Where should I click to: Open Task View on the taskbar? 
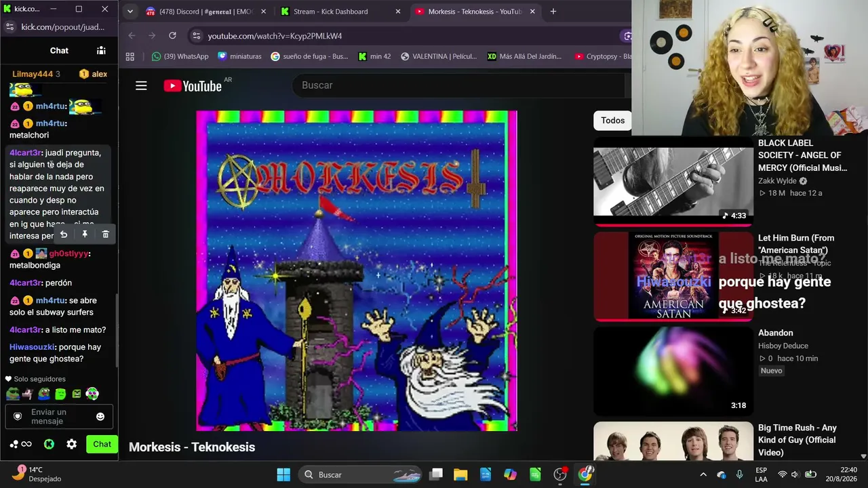pos(436,474)
